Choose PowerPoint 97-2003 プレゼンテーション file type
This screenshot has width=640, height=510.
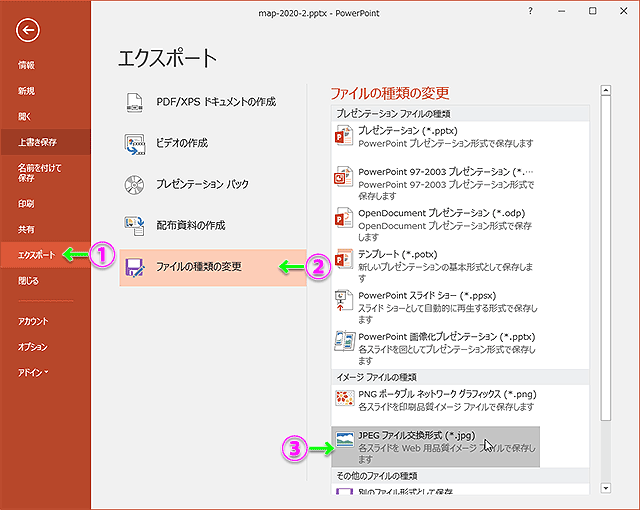click(436, 184)
